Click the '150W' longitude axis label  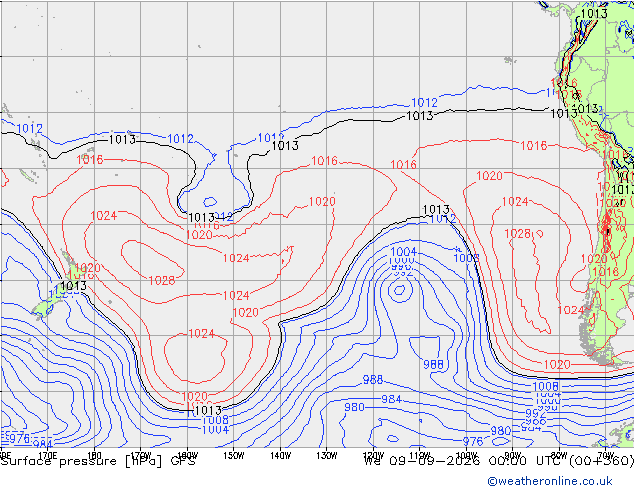pos(234,456)
